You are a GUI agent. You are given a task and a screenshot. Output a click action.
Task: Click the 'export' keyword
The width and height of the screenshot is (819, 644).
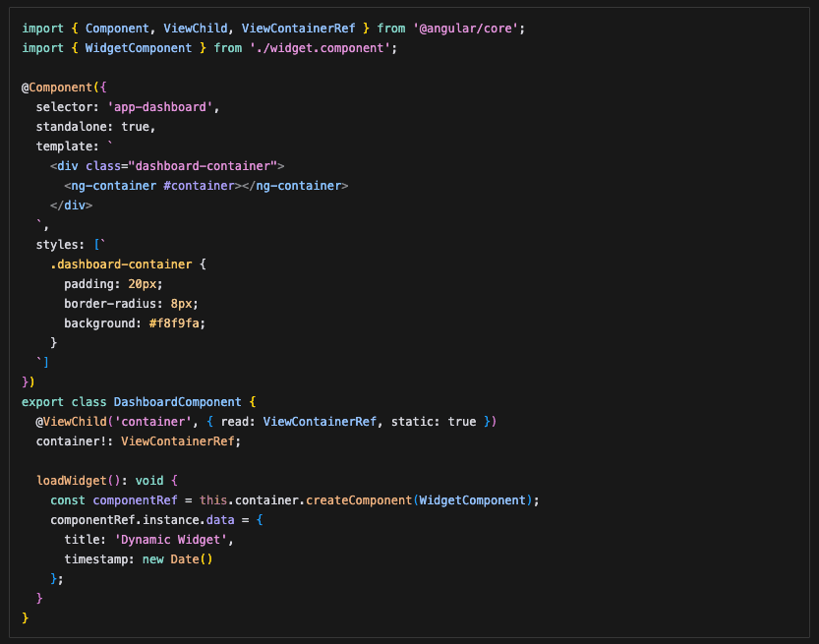click(42, 402)
